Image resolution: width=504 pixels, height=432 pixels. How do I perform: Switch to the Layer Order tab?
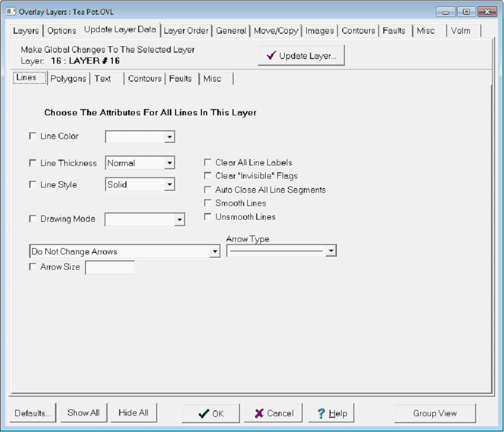[x=186, y=31]
